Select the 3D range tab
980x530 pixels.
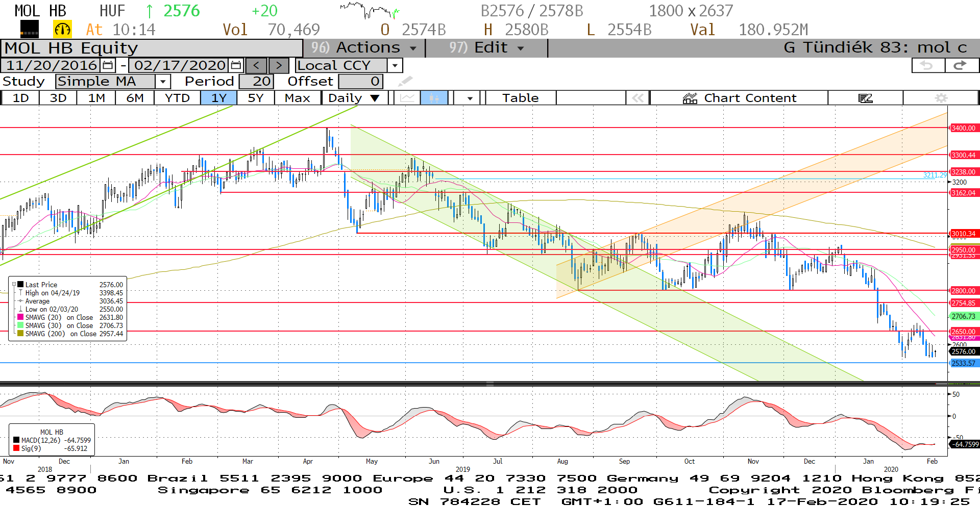(58, 98)
